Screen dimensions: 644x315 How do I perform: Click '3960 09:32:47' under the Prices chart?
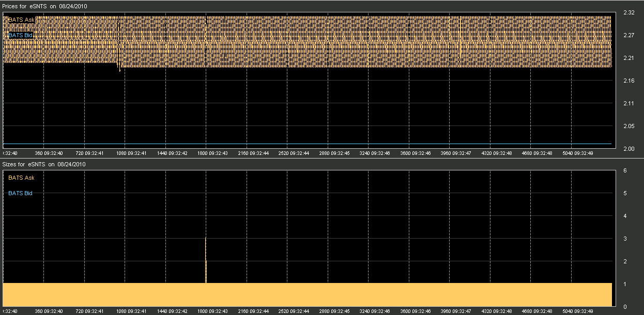pyautogui.click(x=456, y=153)
